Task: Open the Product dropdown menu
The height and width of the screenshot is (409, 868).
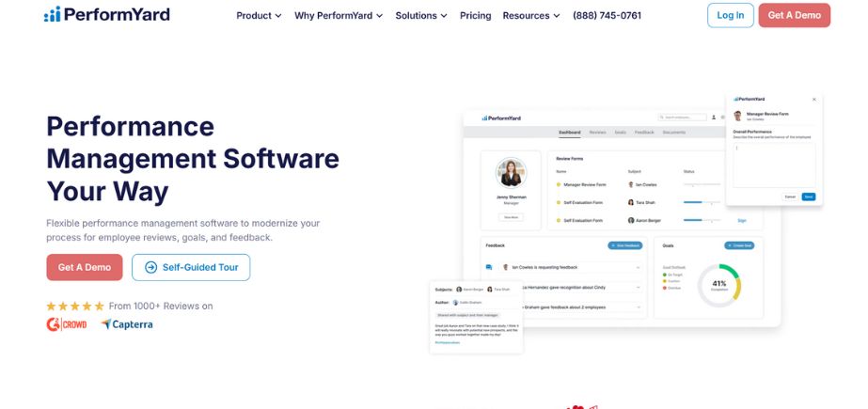Action: (259, 15)
